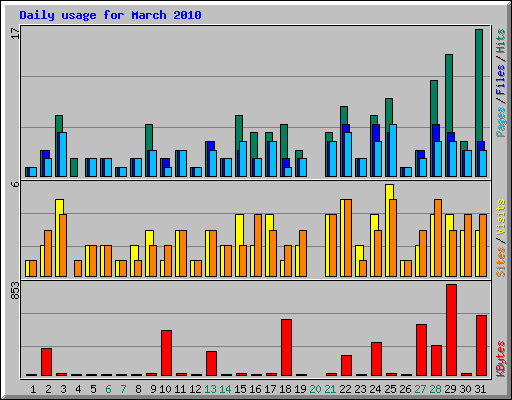Click the 'KBytes' legend label

(501, 359)
